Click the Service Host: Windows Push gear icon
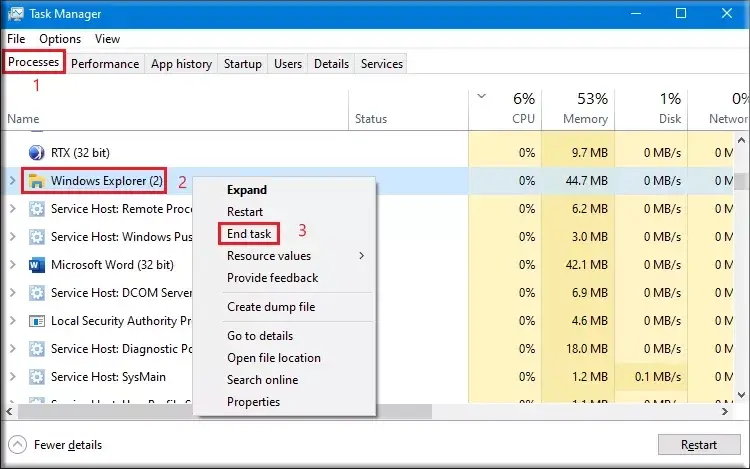 point(36,237)
